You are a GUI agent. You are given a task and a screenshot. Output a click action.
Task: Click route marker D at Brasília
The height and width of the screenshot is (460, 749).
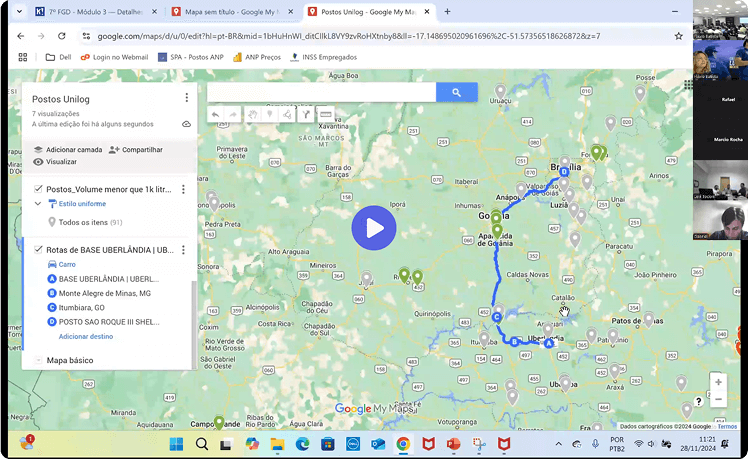[564, 171]
